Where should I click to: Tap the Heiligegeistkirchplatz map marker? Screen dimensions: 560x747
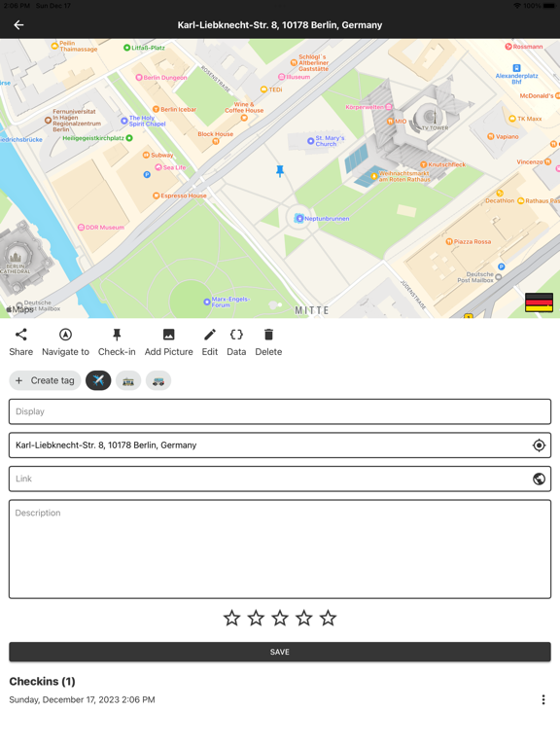click(x=129, y=138)
